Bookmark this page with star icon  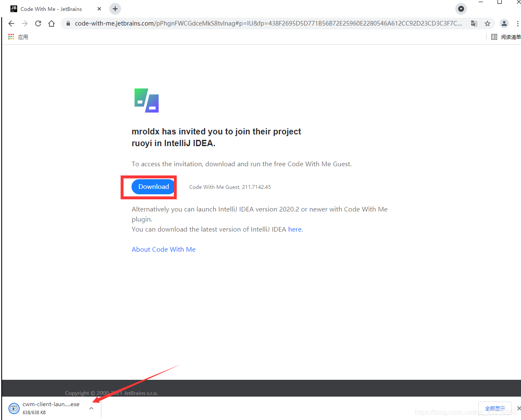[487, 23]
